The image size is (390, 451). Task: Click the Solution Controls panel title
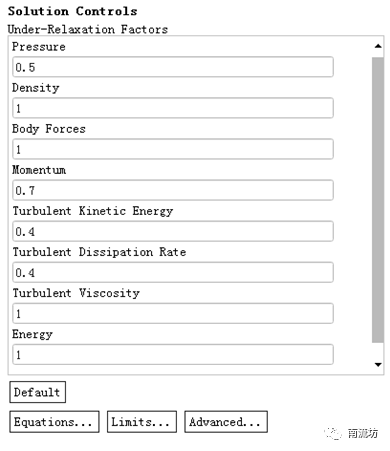click(x=73, y=11)
